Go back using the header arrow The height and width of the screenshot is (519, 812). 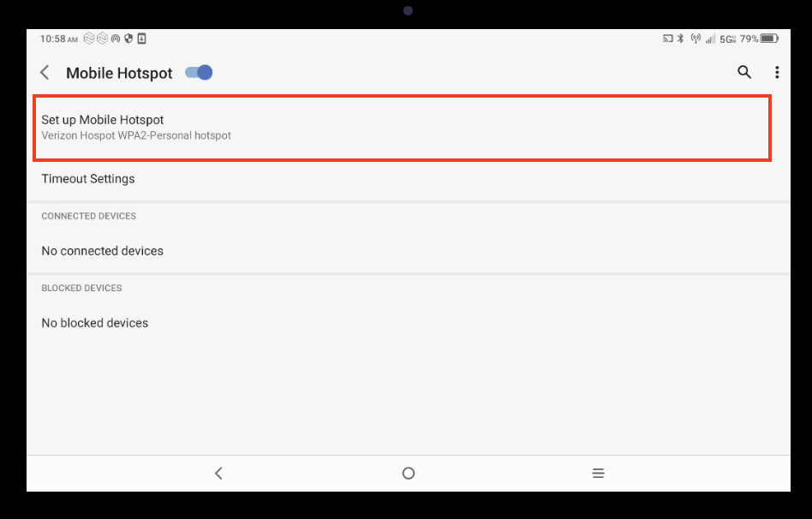coord(45,73)
